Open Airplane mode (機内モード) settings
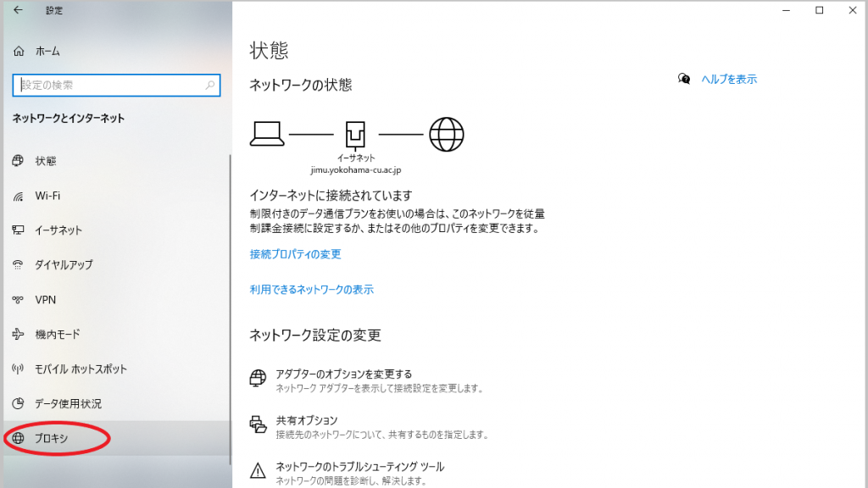 tap(57, 335)
